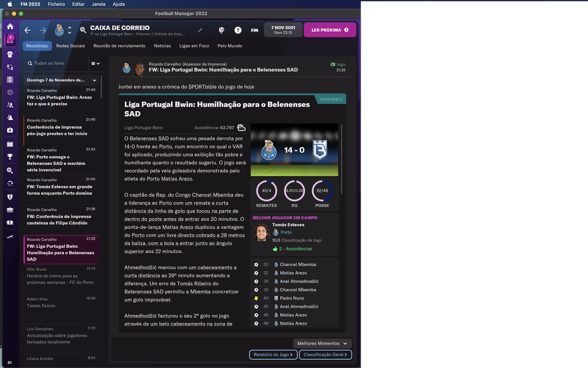This screenshot has height=368, width=588.
Task: Open the Club Info shield icon
Action: [10, 197]
